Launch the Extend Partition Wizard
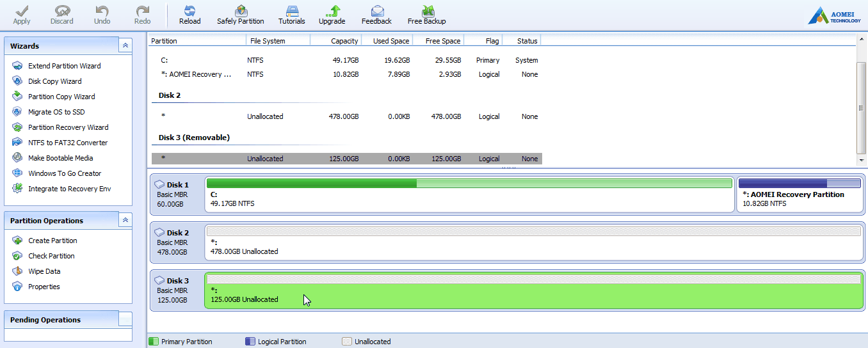 pyautogui.click(x=64, y=66)
